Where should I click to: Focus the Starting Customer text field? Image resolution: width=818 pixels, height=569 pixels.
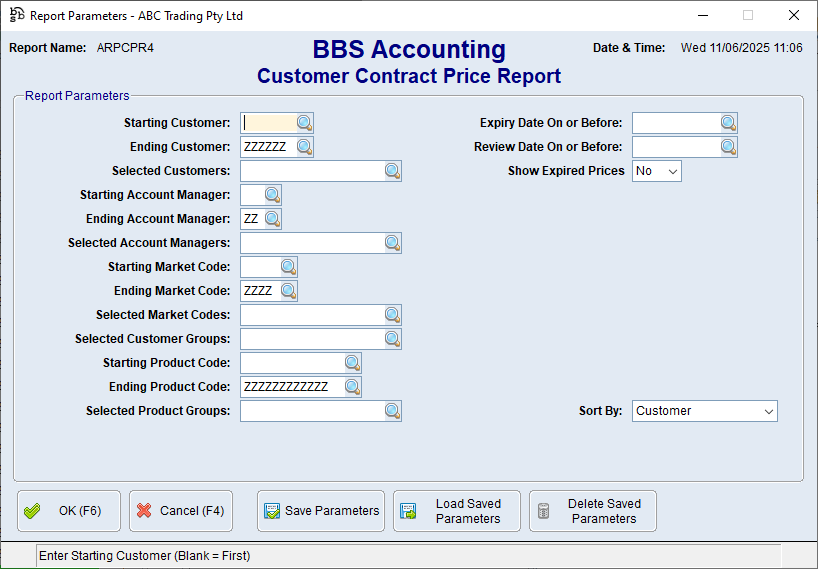tap(269, 123)
